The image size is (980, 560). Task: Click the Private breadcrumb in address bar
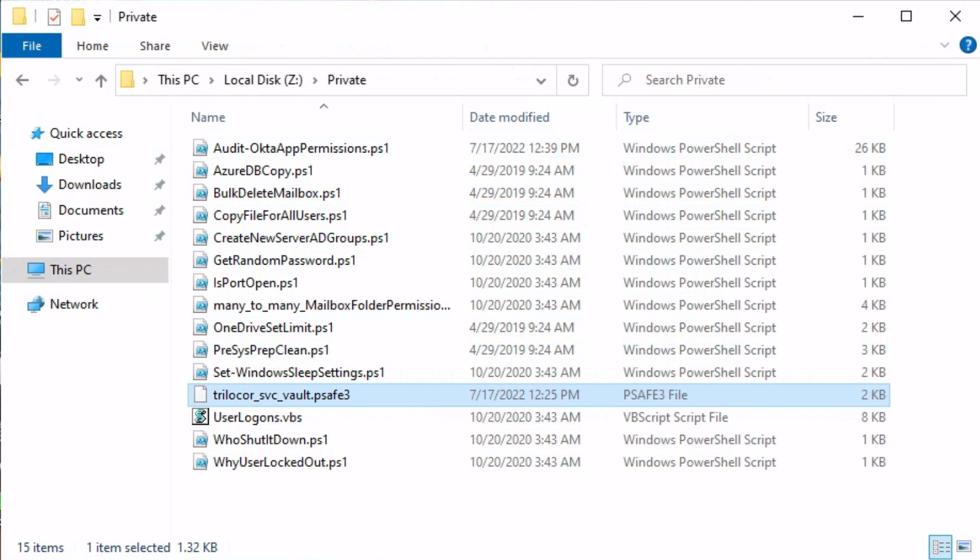(346, 80)
